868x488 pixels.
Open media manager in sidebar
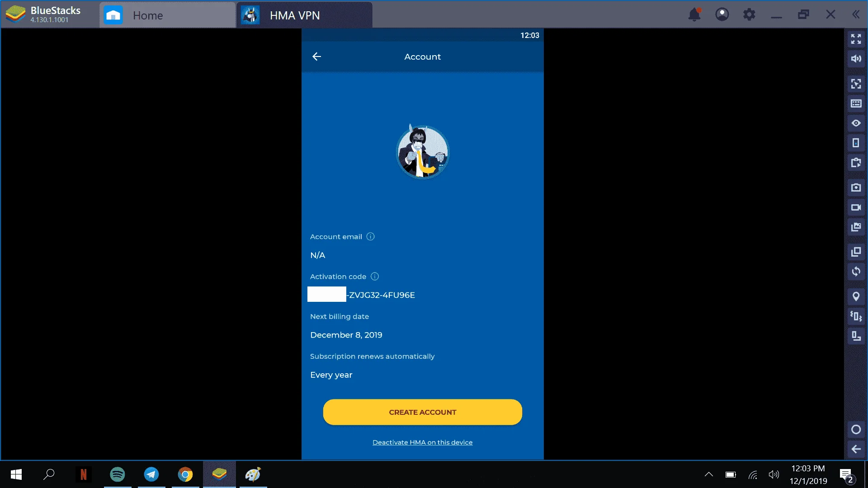pyautogui.click(x=856, y=227)
